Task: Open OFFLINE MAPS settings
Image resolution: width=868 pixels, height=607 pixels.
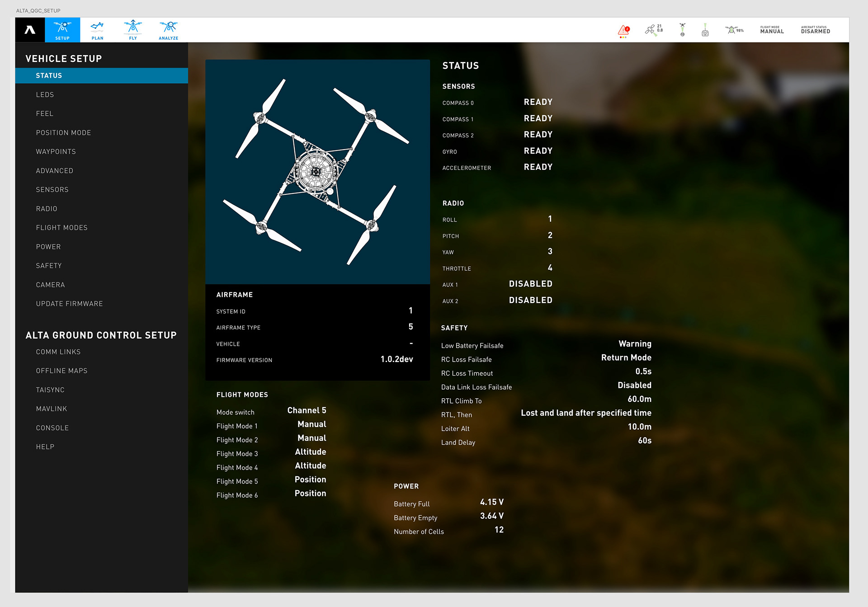Action: (61, 371)
